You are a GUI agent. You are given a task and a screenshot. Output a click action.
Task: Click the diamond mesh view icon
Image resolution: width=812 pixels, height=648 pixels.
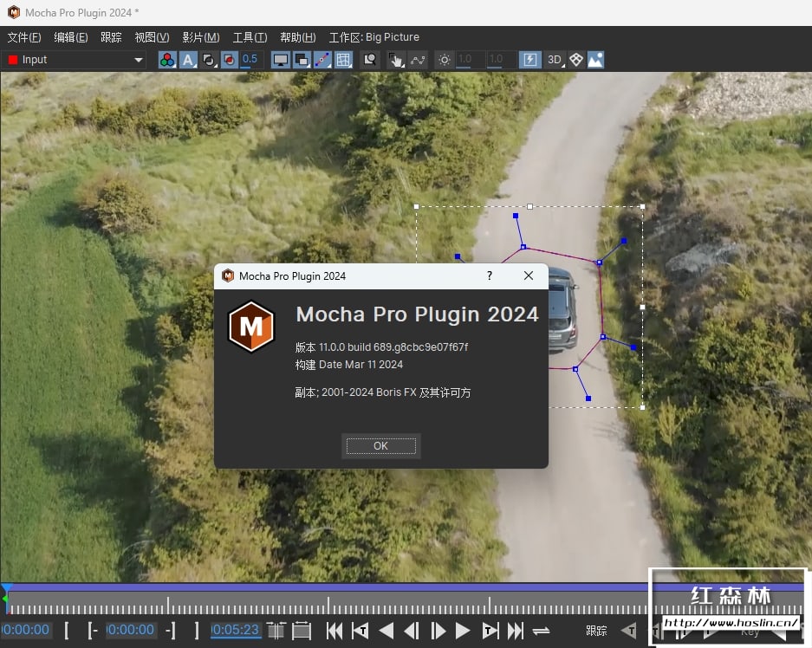click(x=576, y=60)
